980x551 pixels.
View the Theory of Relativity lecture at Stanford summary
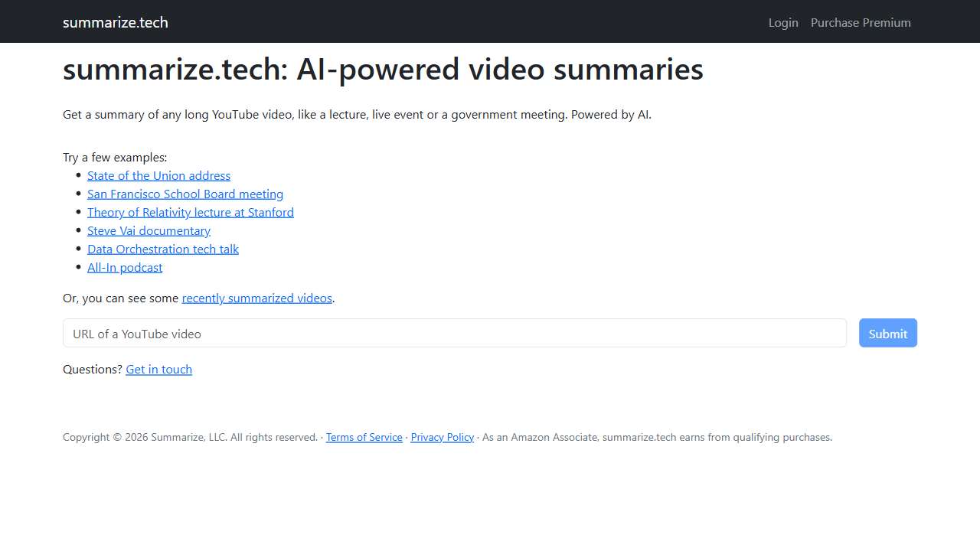tap(190, 212)
